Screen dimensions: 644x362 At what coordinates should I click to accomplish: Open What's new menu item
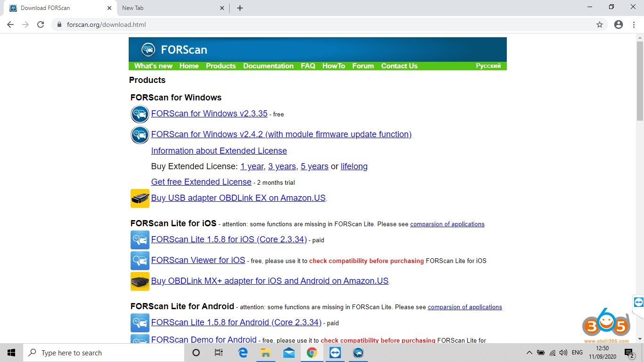[x=153, y=66]
